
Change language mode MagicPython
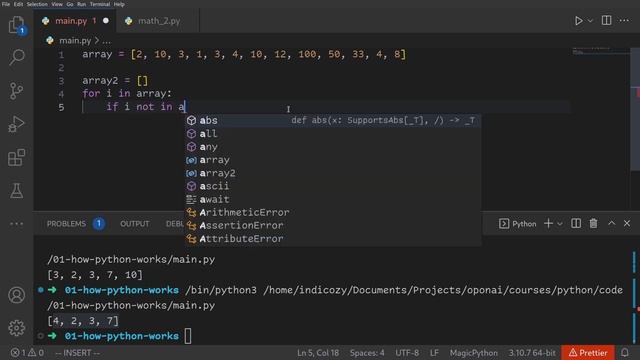[x=473, y=353]
